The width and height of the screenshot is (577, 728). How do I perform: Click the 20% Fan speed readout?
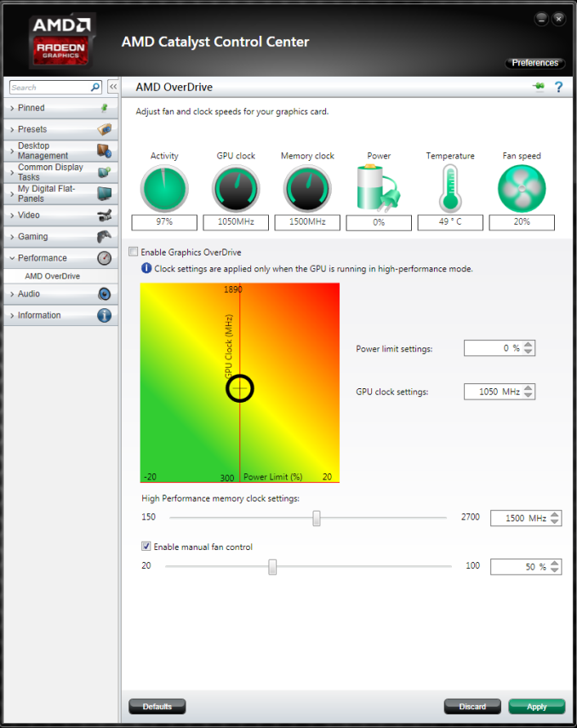coord(522,222)
